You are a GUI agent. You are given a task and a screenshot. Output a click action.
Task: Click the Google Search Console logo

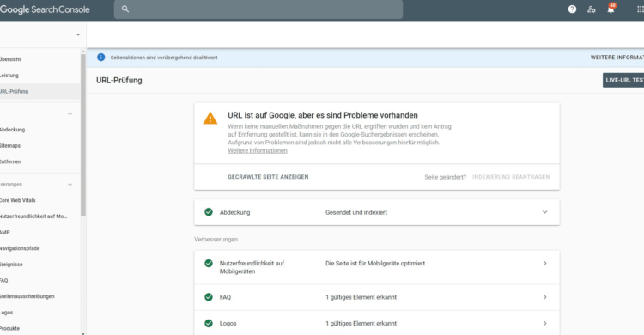pyautogui.click(x=45, y=9)
